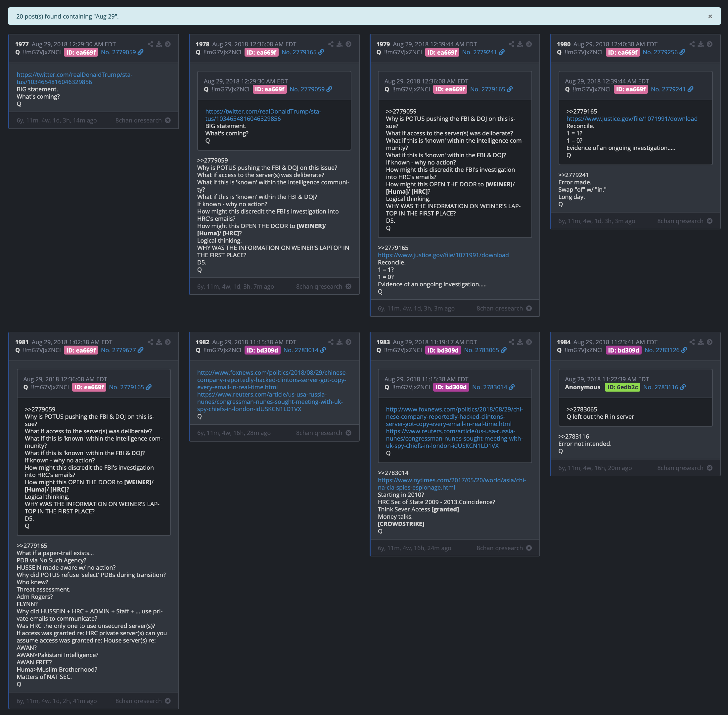Click share icon on post 1983
The image size is (728, 715).
pos(511,342)
